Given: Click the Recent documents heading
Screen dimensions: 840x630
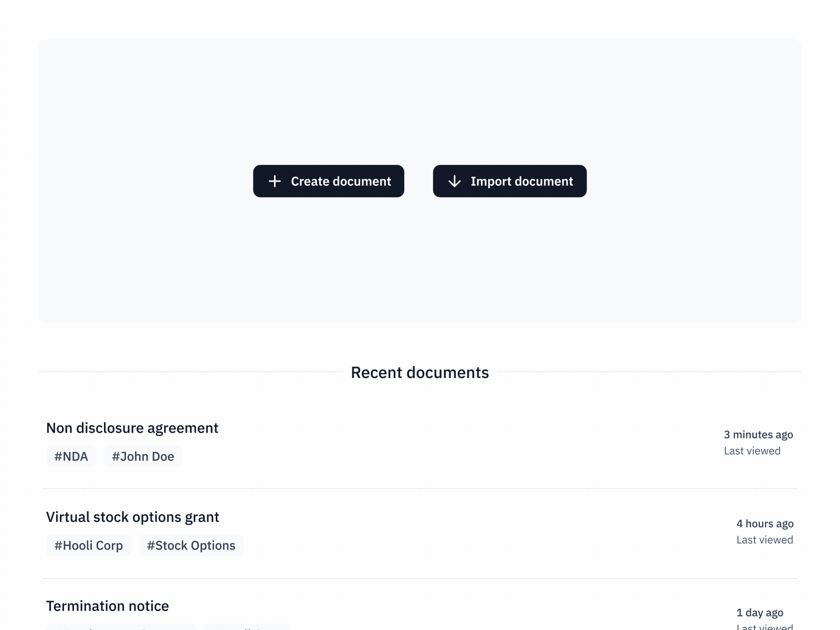Looking at the screenshot, I should coord(419,372).
